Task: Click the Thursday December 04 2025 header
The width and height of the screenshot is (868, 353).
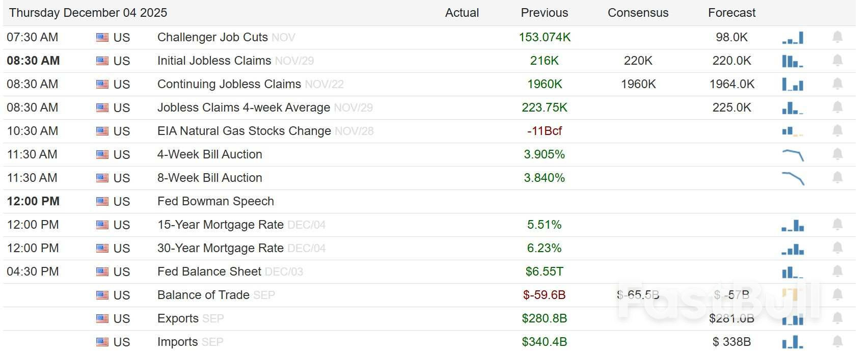Action: pos(88,13)
